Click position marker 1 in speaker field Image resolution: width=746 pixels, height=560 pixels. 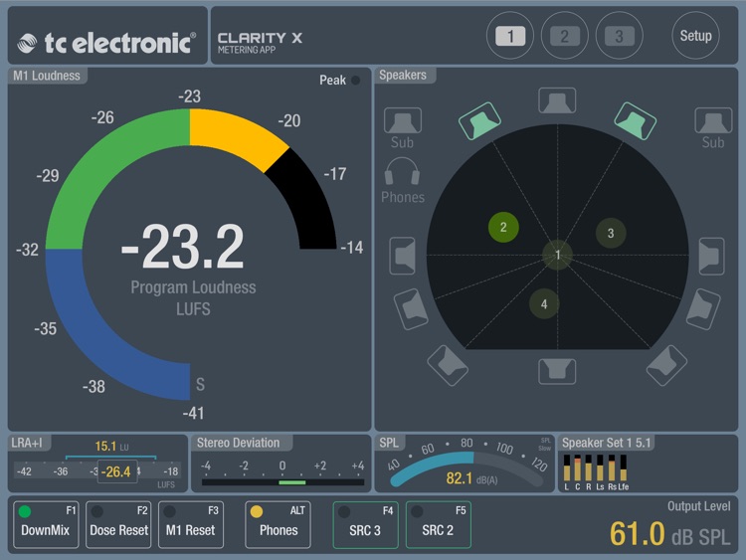point(558,255)
